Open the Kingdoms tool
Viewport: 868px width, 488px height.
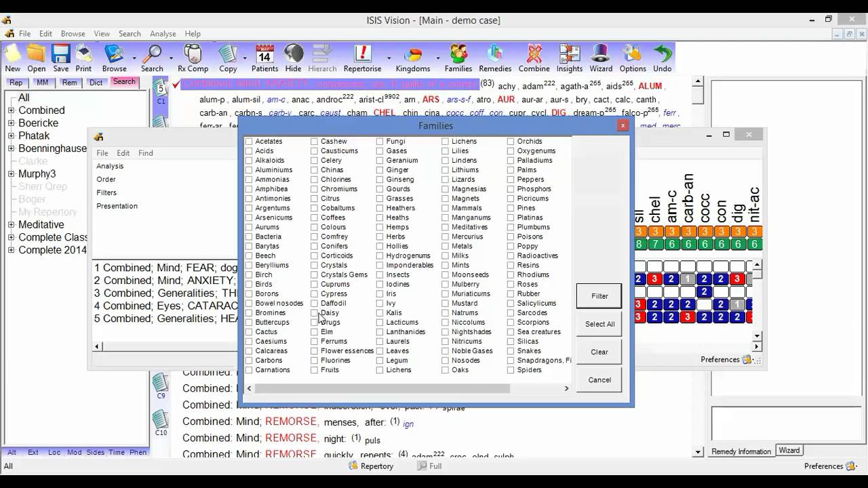point(413,58)
